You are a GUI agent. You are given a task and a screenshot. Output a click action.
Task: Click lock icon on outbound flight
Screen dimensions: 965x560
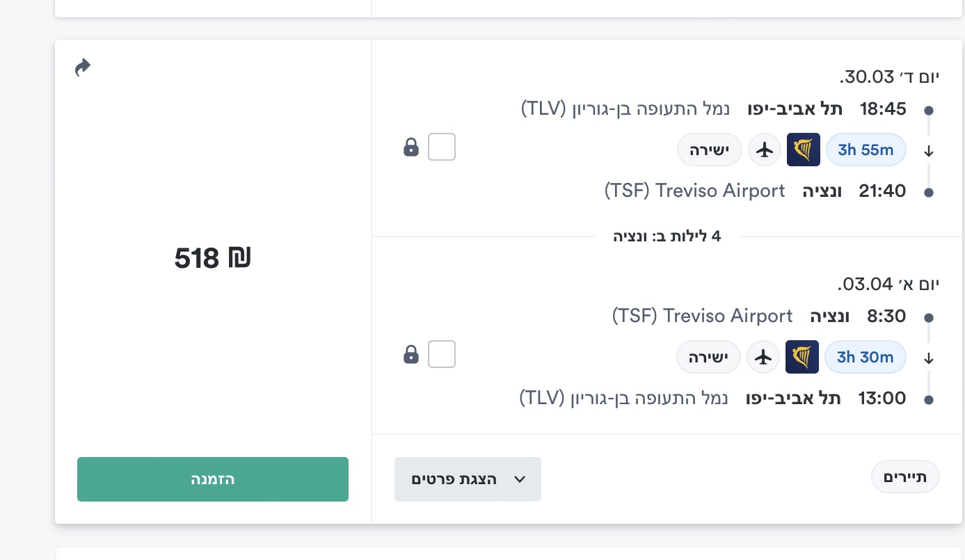pos(411,147)
